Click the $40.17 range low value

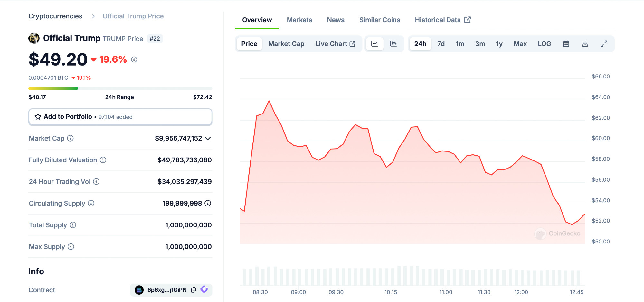[x=37, y=97]
